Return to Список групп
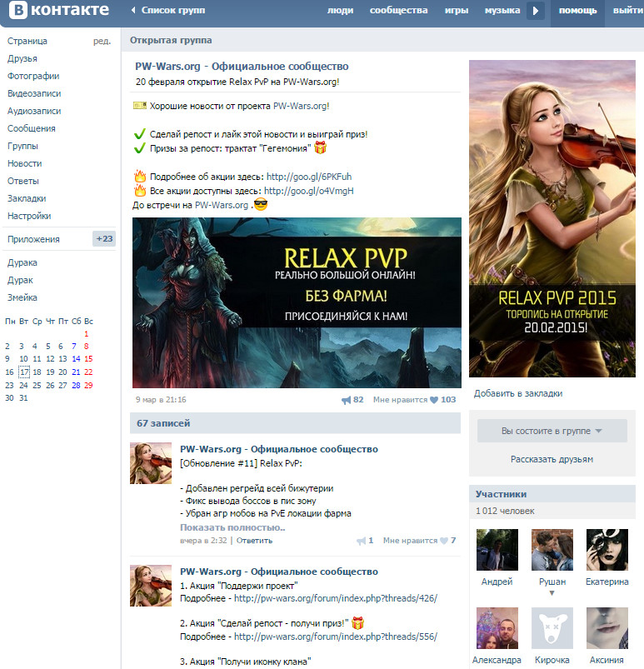 172,10
